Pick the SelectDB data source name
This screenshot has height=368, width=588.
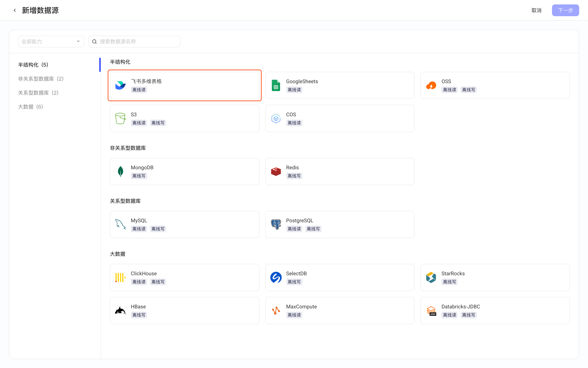coord(296,274)
